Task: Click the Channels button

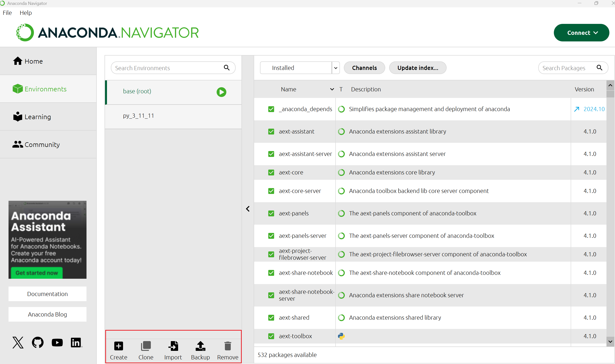Action: click(x=364, y=68)
